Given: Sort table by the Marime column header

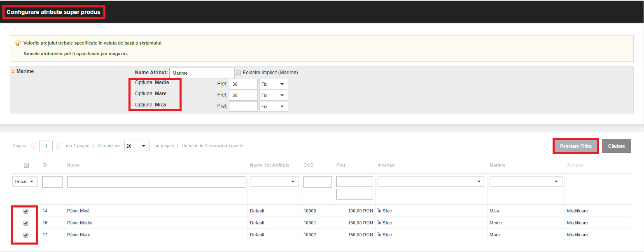Looking at the screenshot, I should point(497,165).
